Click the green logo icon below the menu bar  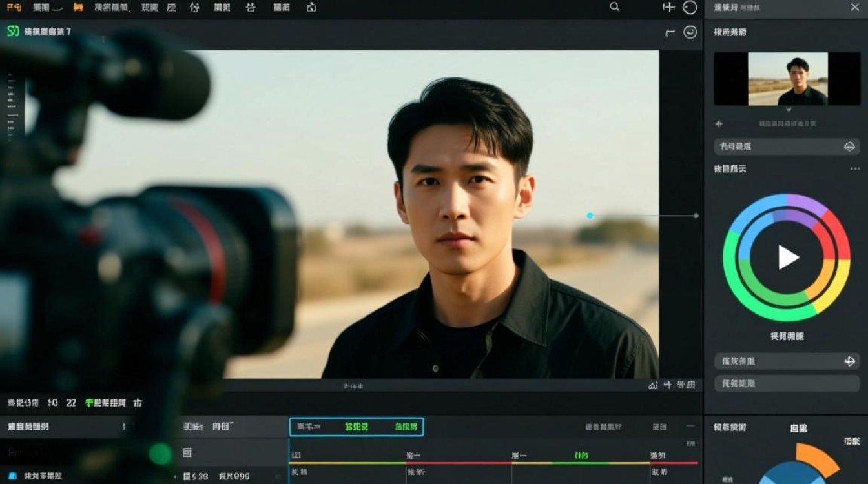coord(13,31)
